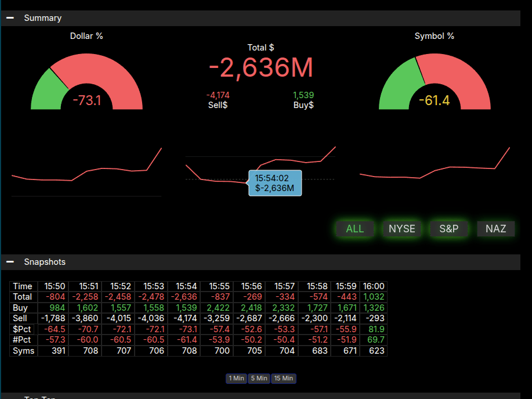The width and height of the screenshot is (532, 399).
Task: Enable the NAZ market filter
Action: 495,229
